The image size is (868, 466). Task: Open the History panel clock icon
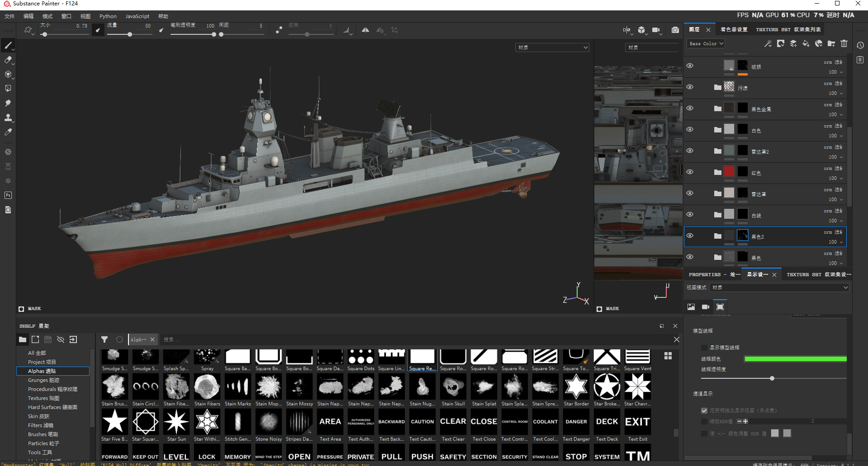[x=860, y=45]
